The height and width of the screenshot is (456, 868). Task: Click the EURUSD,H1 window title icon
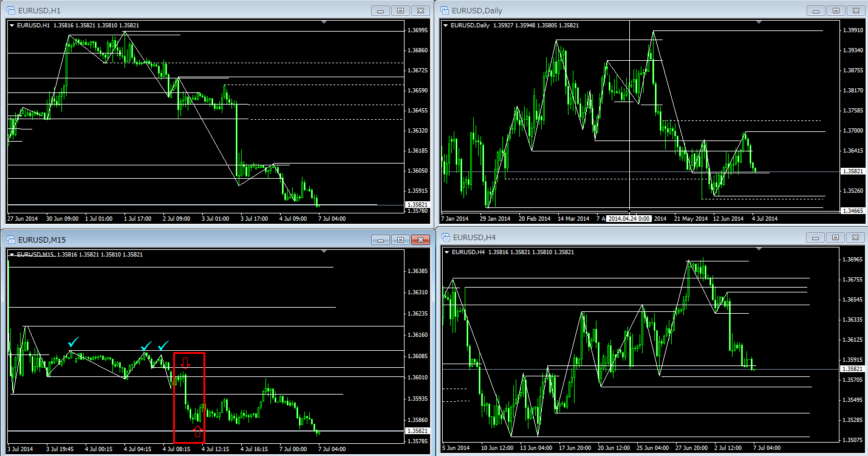click(x=10, y=11)
